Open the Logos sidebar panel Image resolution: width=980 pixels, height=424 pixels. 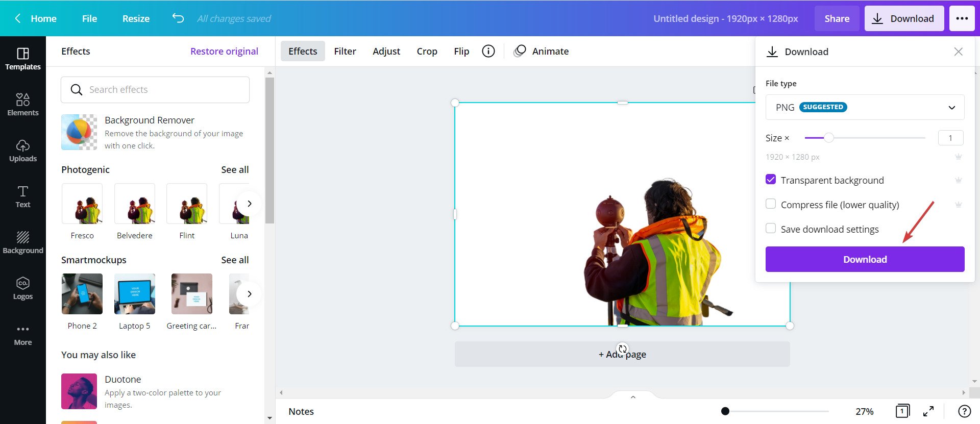coord(22,288)
